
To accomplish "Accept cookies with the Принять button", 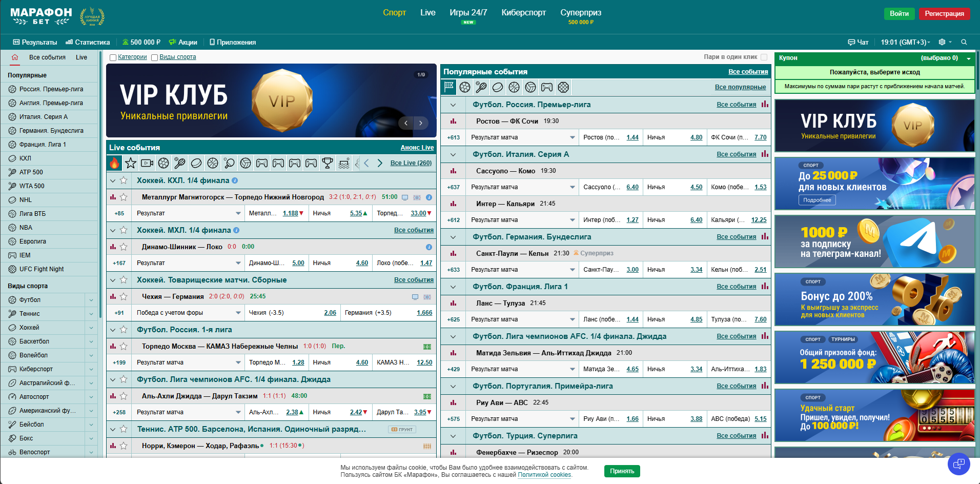I will coord(622,471).
